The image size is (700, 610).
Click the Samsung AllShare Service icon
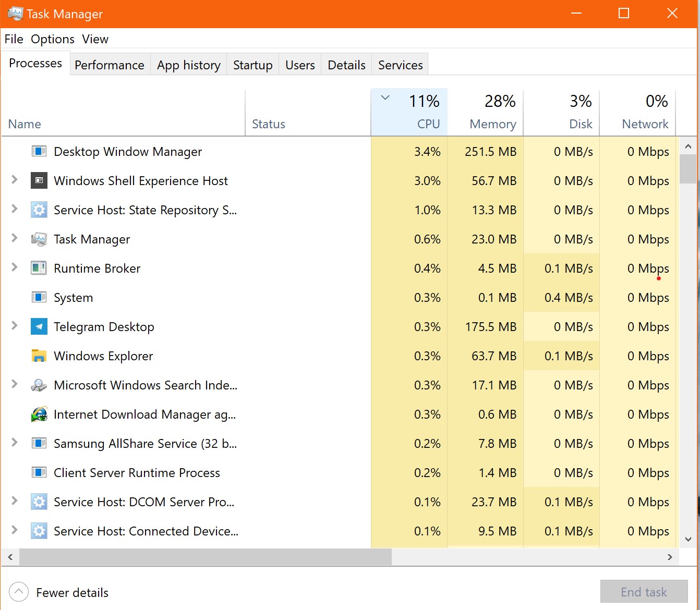[x=39, y=444]
